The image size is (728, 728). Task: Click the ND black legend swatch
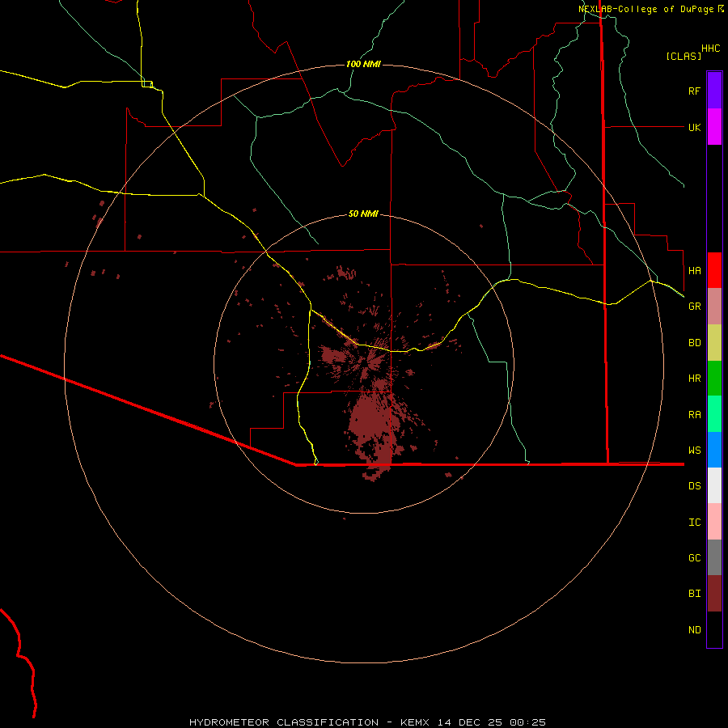714,629
